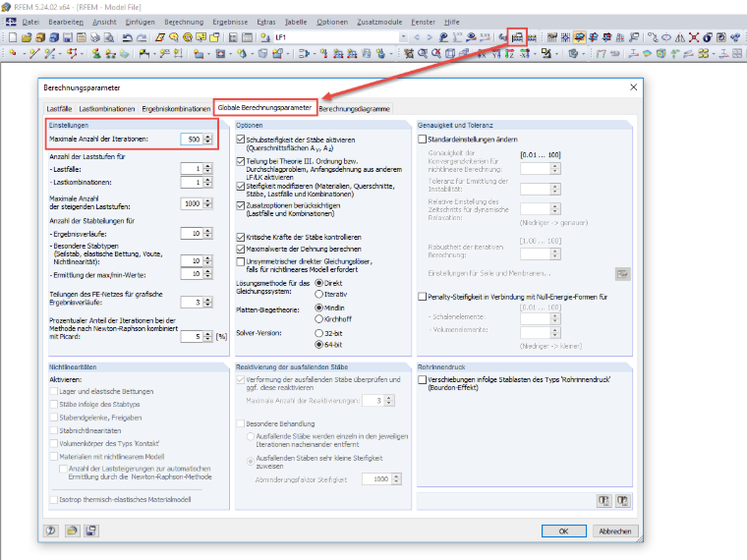Toggle Steifigkeit modifizieren checkbox
This screenshot has height=560, width=747.
[241, 187]
